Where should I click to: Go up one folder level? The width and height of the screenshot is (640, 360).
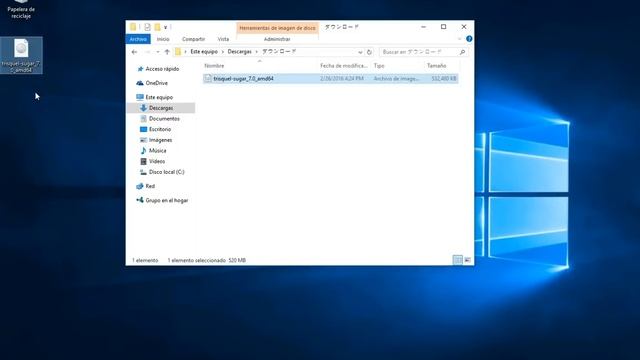tap(167, 52)
